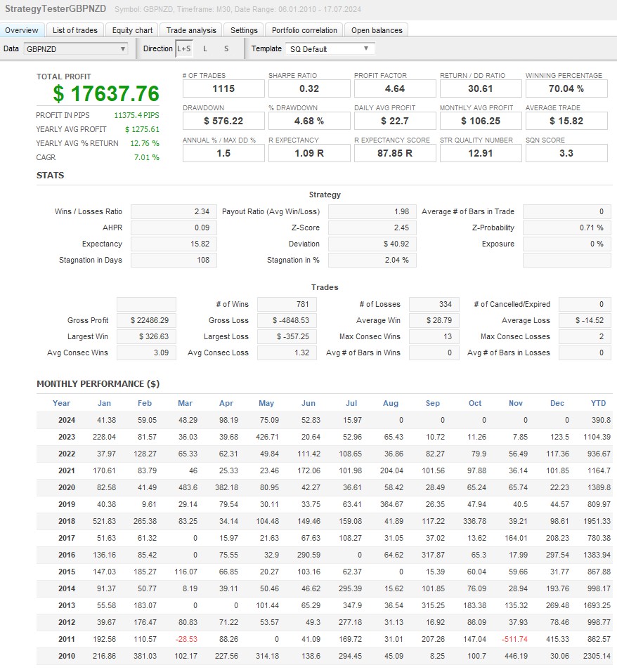The image size is (617, 672).
Task: Click the # of trades box 1115
Action: pos(223,88)
